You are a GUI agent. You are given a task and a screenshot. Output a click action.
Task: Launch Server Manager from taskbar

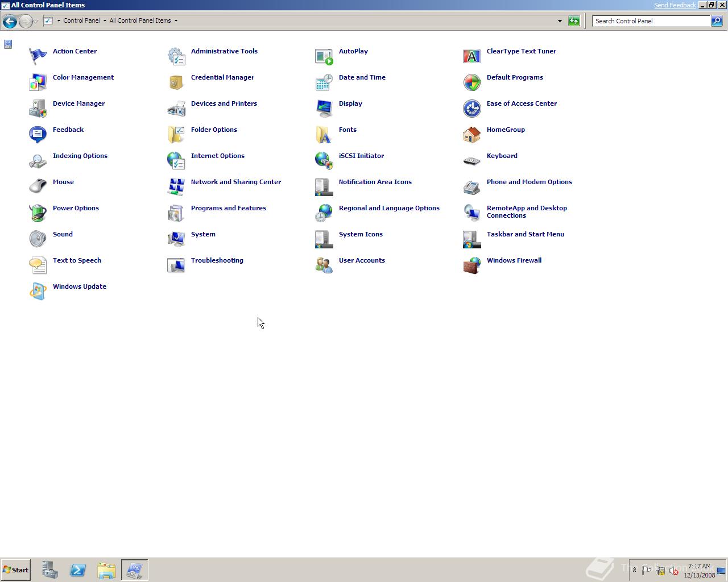click(x=50, y=570)
